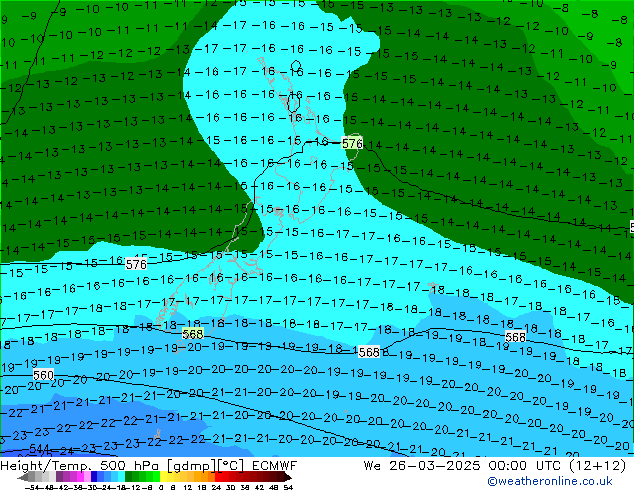Click the yellow-highlighted 568 contour label

tap(193, 334)
